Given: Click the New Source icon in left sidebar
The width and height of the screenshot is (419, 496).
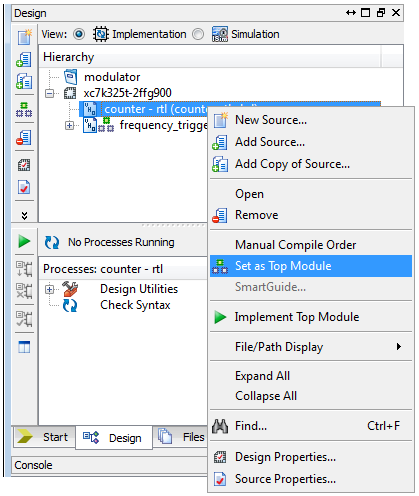Looking at the screenshot, I should [25, 37].
